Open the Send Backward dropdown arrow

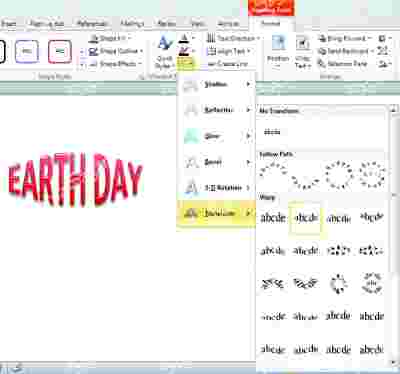(x=372, y=51)
